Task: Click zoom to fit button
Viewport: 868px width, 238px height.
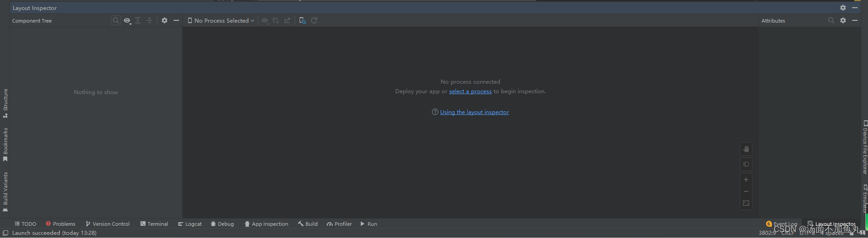Action: coord(746,204)
